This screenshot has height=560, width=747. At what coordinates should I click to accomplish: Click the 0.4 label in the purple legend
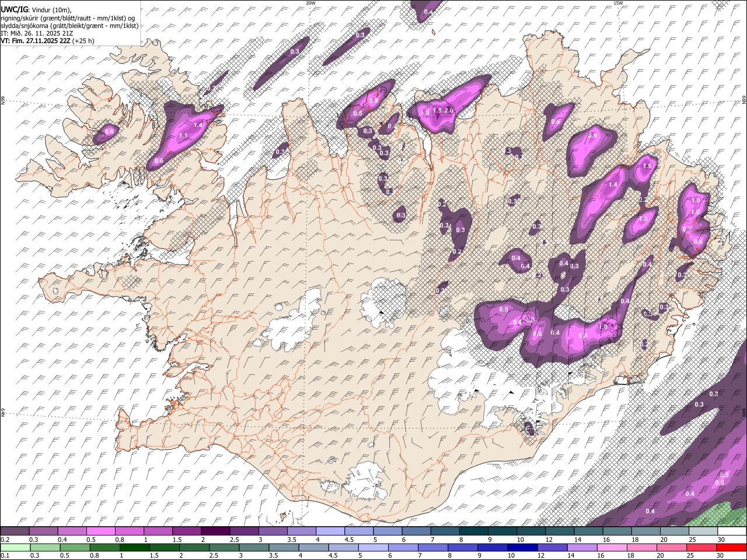(62, 540)
